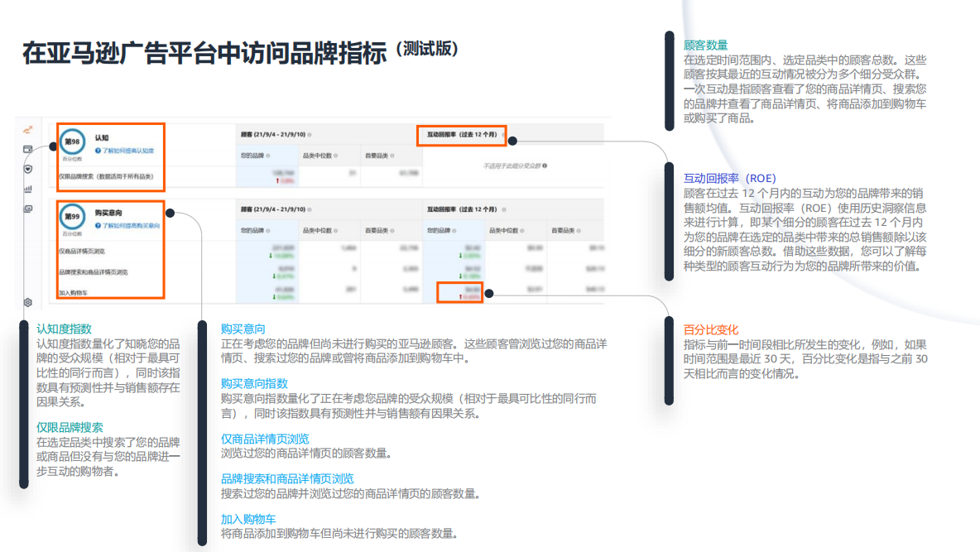Image resolution: width=980 pixels, height=552 pixels.
Task: Select the highlighted 加入购物车 ROE value cell
Action: (461, 292)
